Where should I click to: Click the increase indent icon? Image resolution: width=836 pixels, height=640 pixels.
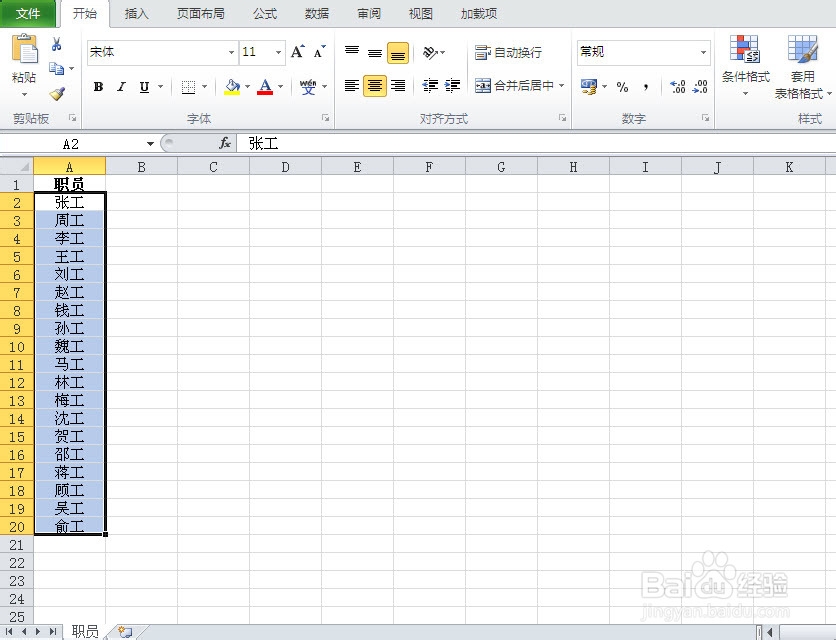coord(452,85)
